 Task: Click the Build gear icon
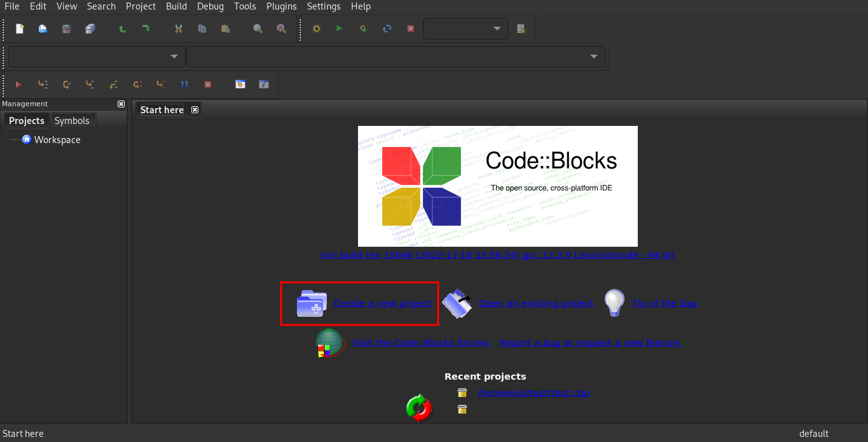click(316, 29)
